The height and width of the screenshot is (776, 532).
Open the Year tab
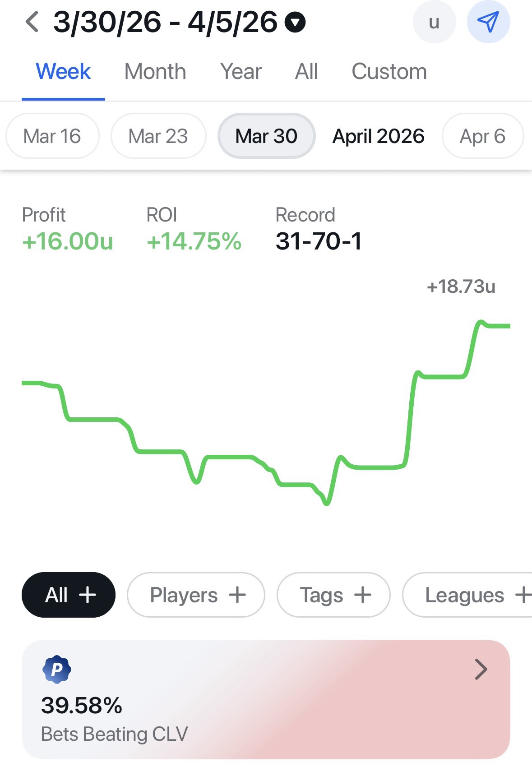pos(241,72)
